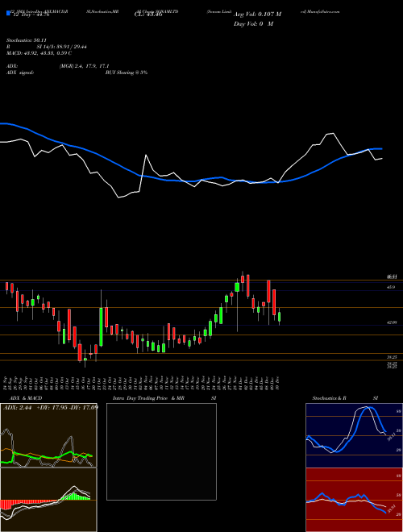Click the empty intraday trading price panel
This screenshot has height=532, width=403.
(161, 451)
